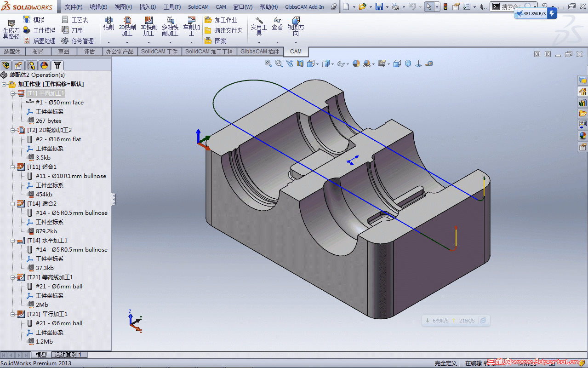Open the Appearances color ball in right task pane

582,136
